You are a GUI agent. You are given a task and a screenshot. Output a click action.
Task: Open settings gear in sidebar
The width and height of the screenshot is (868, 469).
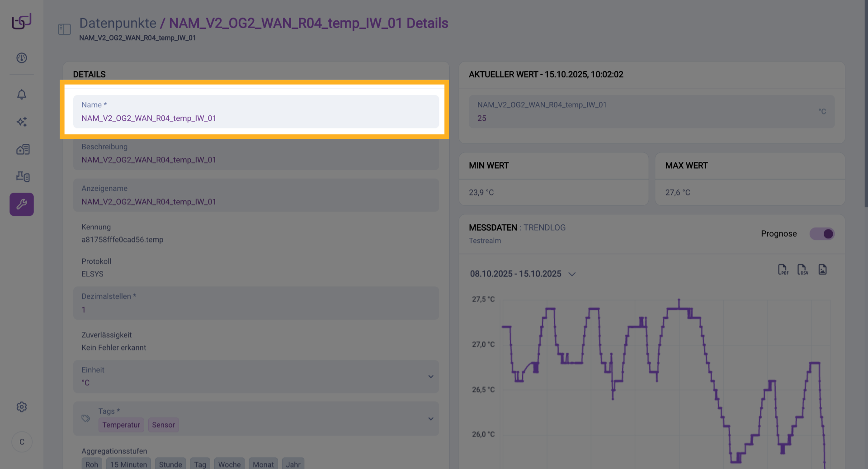pyautogui.click(x=22, y=407)
